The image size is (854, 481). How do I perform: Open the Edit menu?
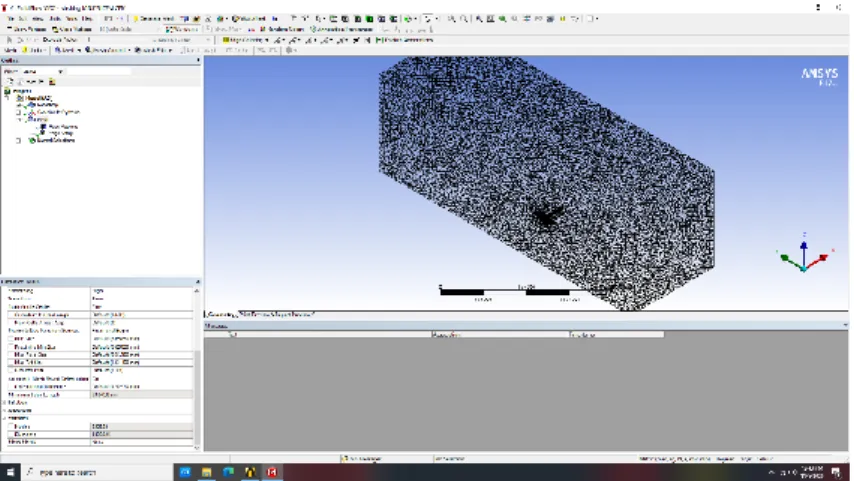click(x=23, y=19)
